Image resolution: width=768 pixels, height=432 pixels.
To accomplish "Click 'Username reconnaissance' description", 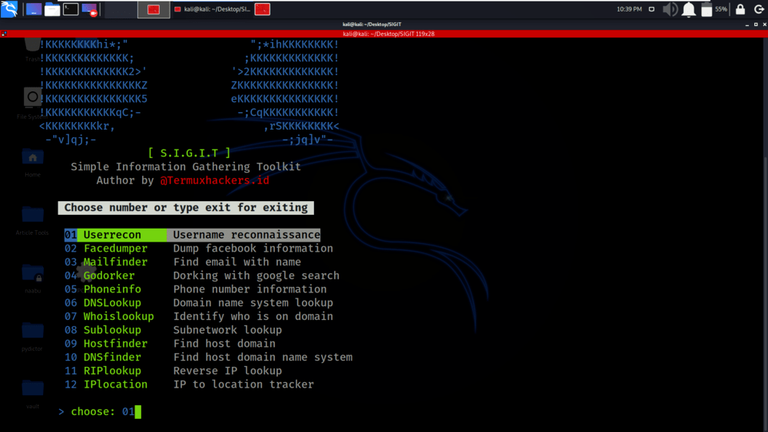I will (246, 235).
